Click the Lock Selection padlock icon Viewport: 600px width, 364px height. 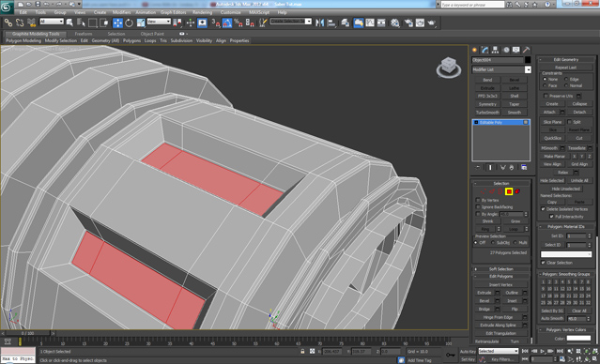(x=302, y=351)
